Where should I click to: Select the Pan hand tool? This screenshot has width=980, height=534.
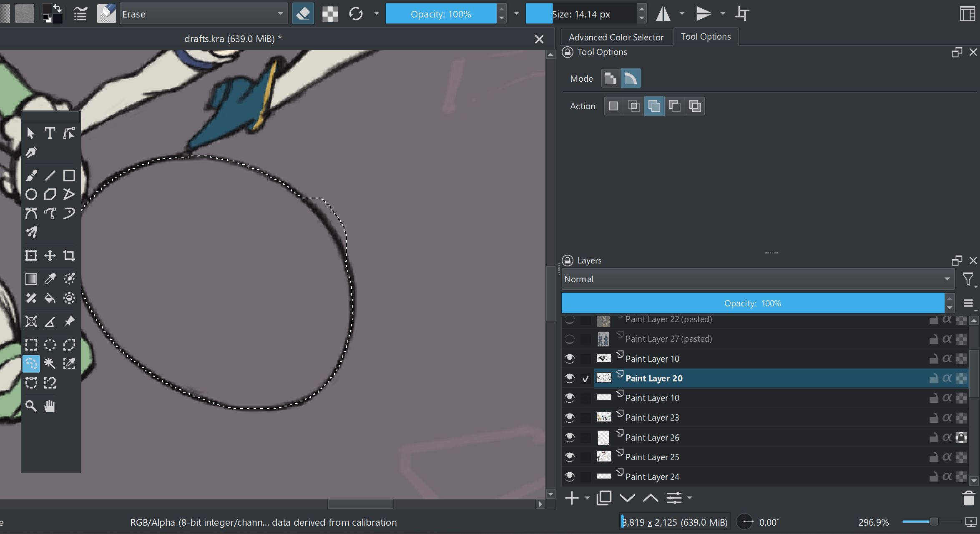[50, 406]
